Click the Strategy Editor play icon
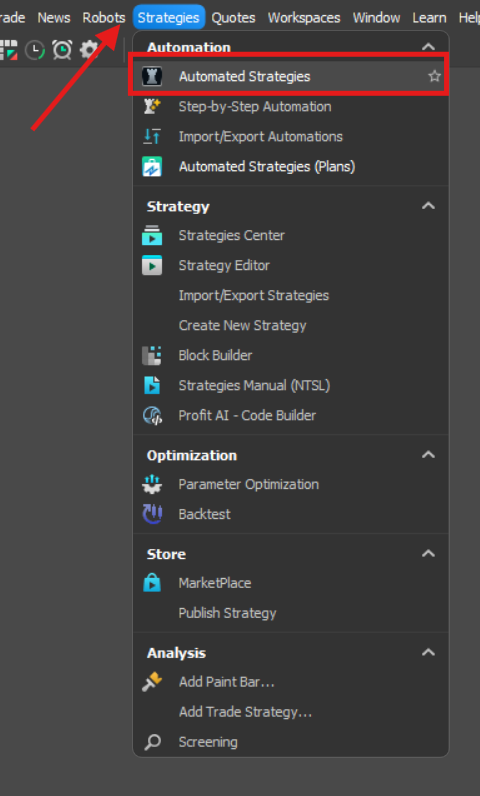Image resolution: width=480 pixels, height=796 pixels. click(x=152, y=265)
